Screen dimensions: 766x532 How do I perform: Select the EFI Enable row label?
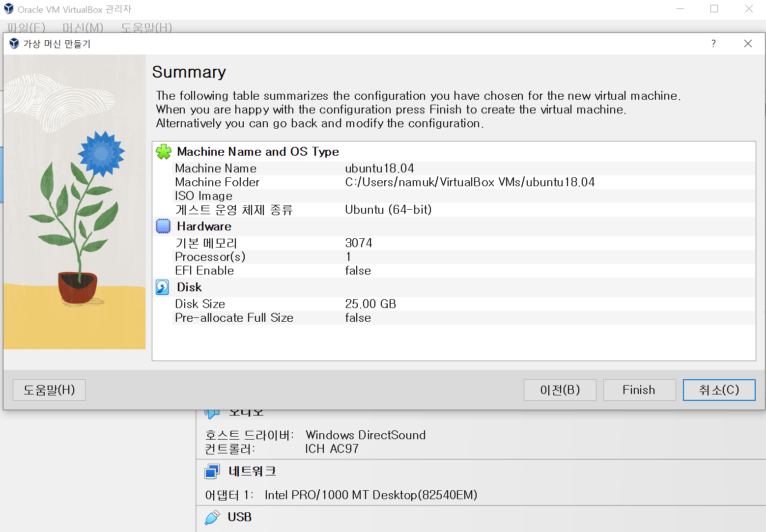tap(204, 271)
